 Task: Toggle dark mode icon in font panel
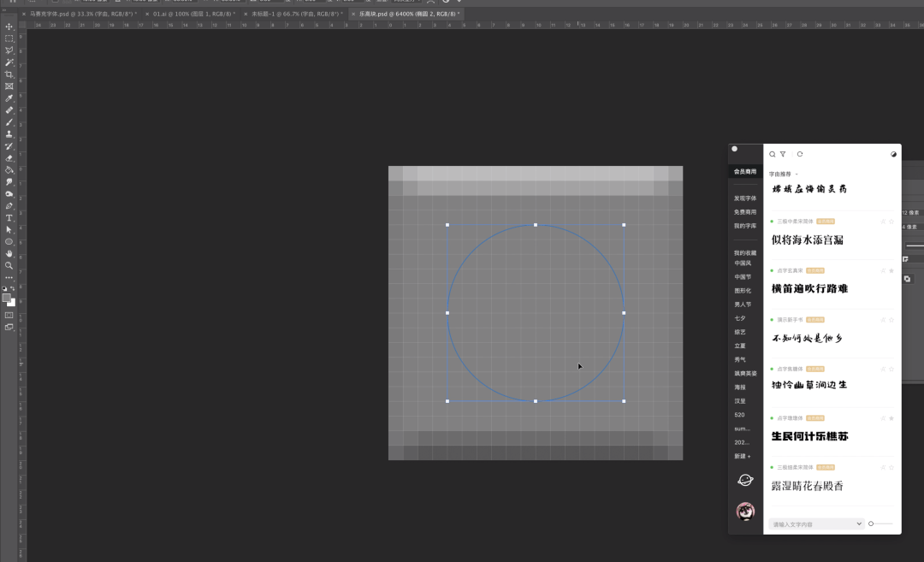pyautogui.click(x=894, y=155)
